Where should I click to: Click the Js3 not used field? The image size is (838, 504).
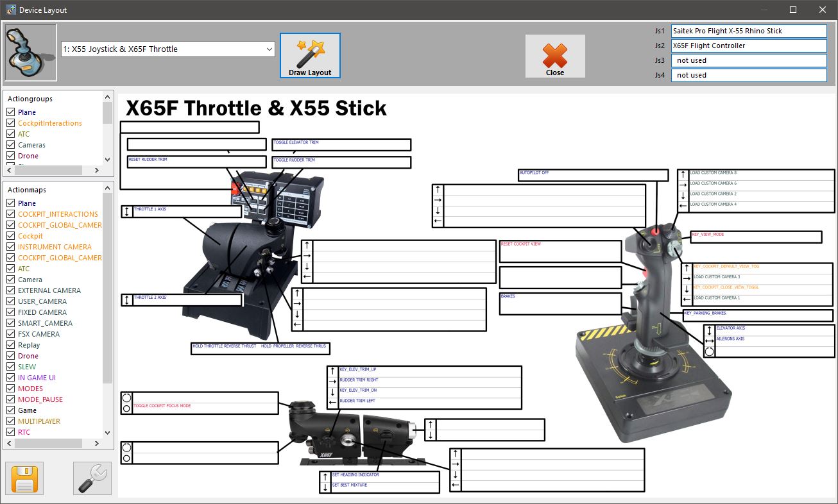click(x=749, y=60)
